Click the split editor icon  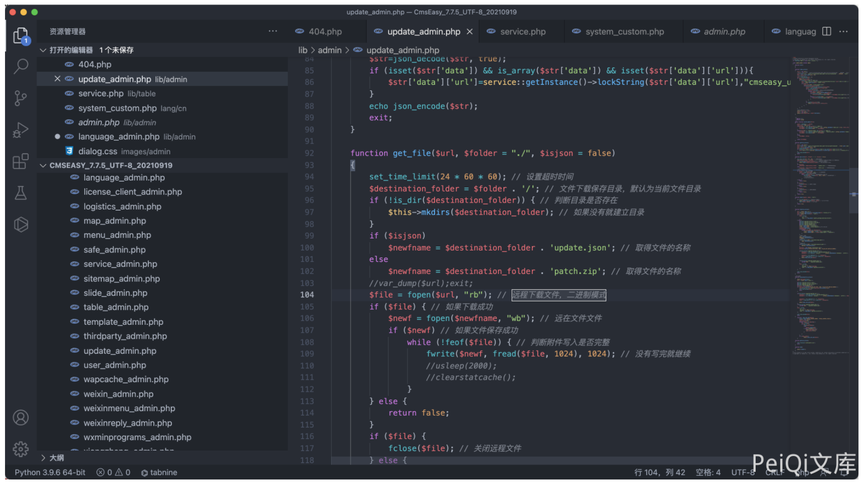[x=827, y=31]
